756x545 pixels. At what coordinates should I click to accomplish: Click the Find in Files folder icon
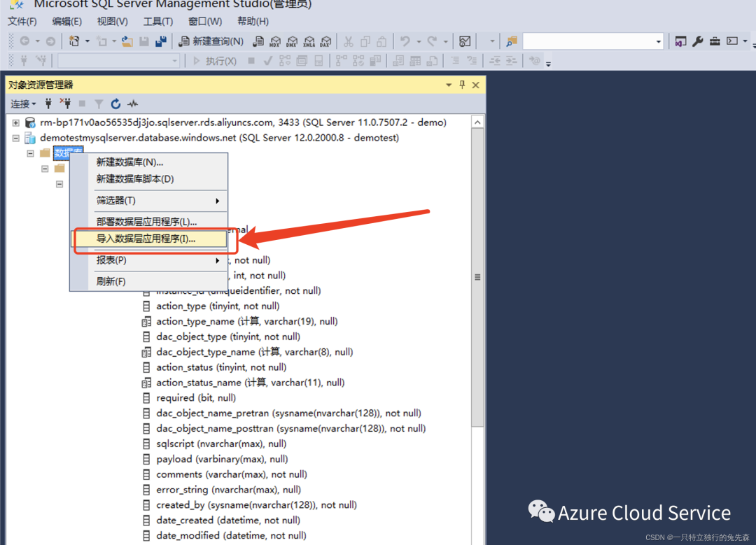(x=512, y=41)
